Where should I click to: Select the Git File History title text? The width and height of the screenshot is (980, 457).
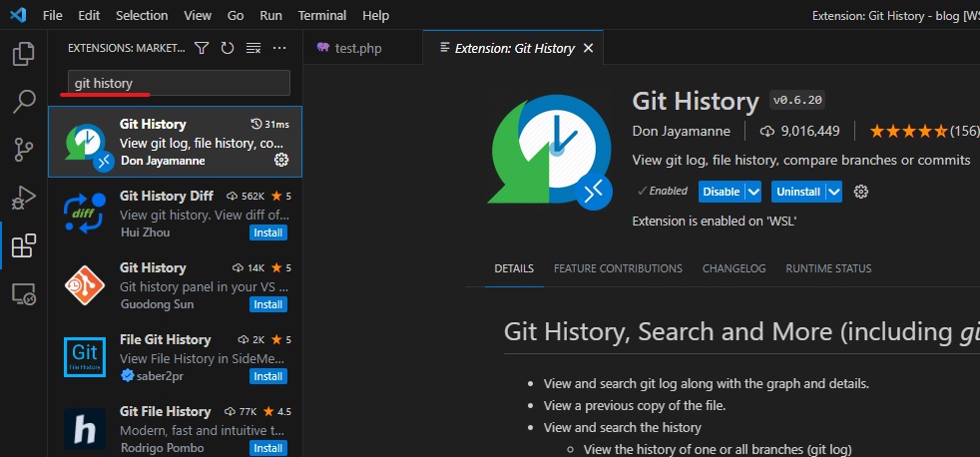tap(165, 411)
